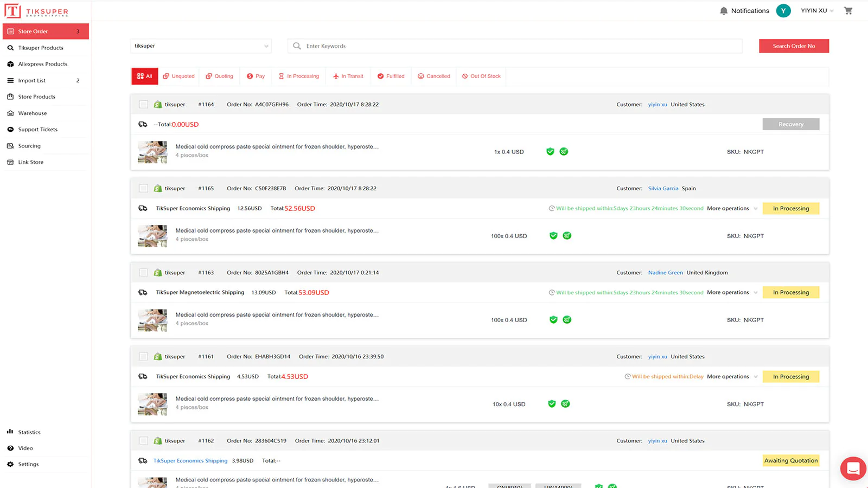This screenshot has width=868, height=488.
Task: Click the user avatar Y icon
Action: pyautogui.click(x=783, y=11)
